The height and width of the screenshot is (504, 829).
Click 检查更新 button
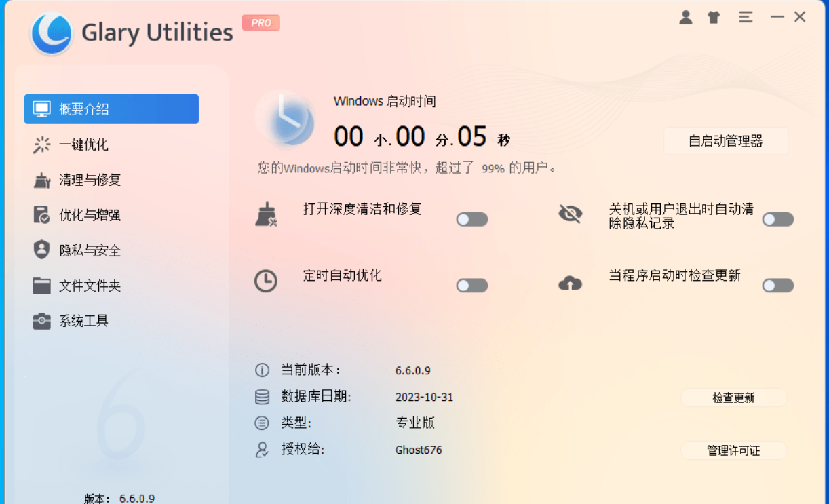click(x=733, y=398)
